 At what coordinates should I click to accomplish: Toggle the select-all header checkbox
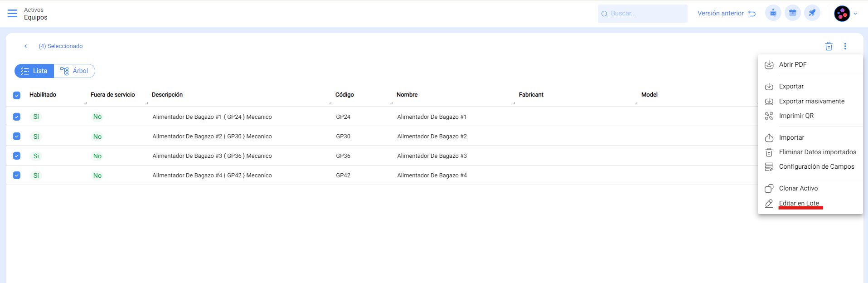click(x=17, y=95)
